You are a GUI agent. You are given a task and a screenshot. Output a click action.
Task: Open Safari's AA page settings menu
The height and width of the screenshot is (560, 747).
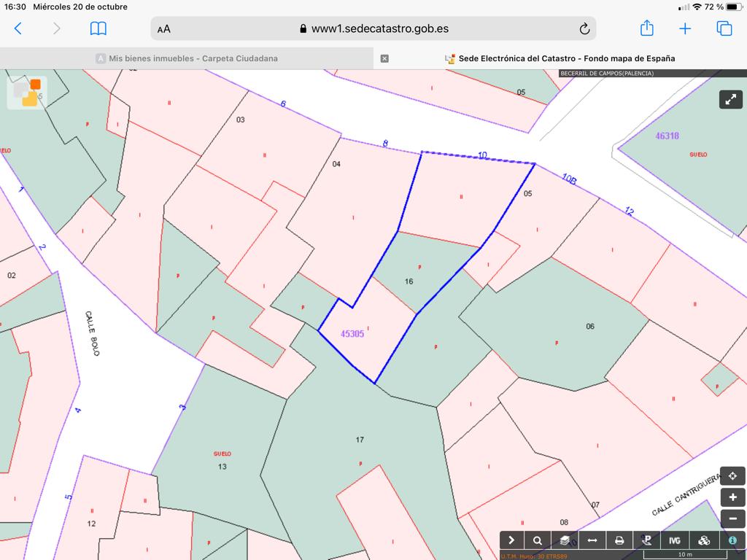coord(164,29)
